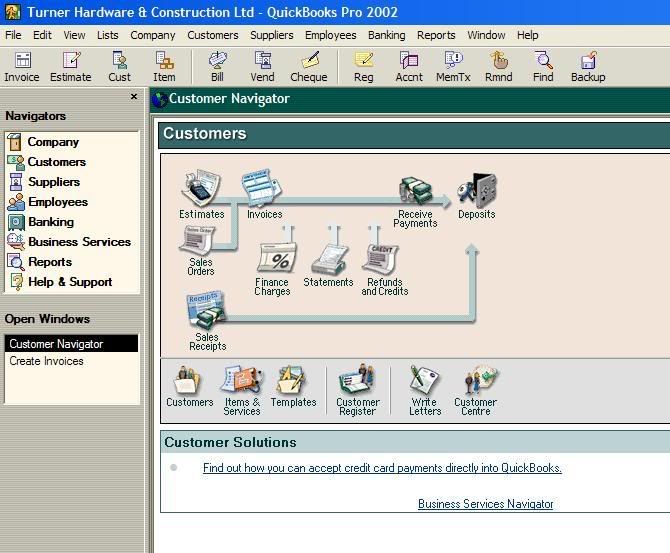The width and height of the screenshot is (670, 553).
Task: Click the Invoice toolbar icon
Action: tap(22, 67)
